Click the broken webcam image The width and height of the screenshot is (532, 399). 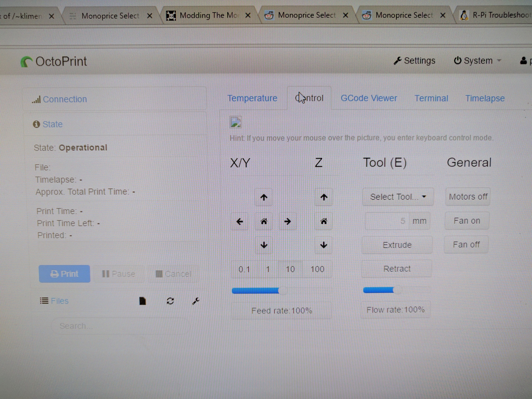pos(236,122)
